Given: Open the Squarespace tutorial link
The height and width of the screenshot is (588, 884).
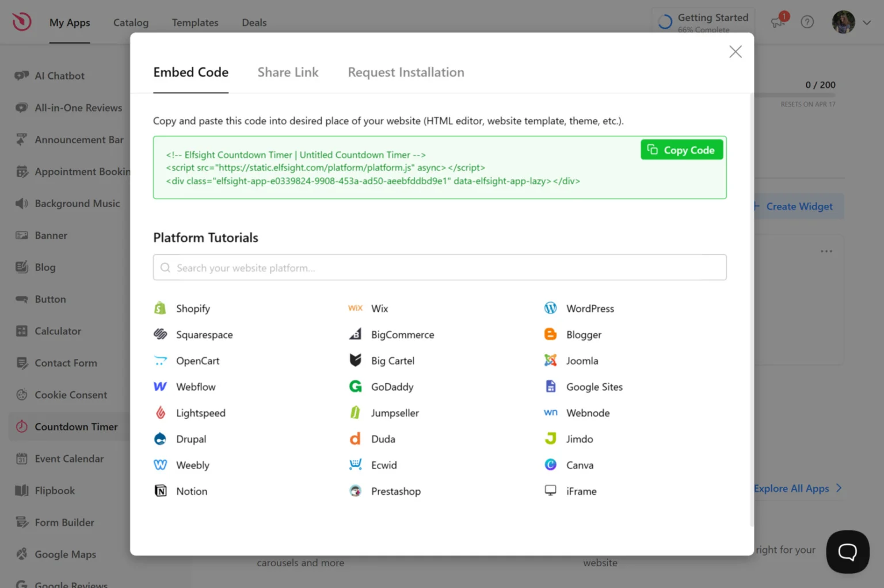Looking at the screenshot, I should [x=204, y=335].
